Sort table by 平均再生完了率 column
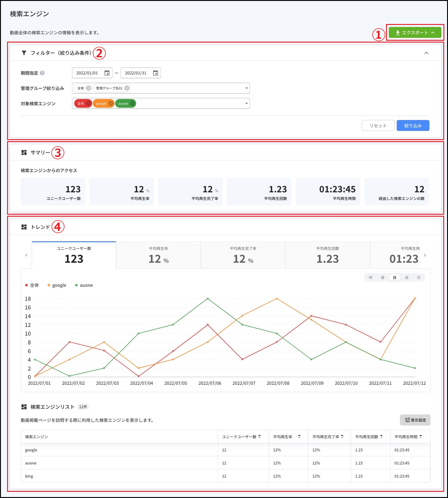Image resolution: width=448 pixels, height=498 pixels. (x=342, y=437)
